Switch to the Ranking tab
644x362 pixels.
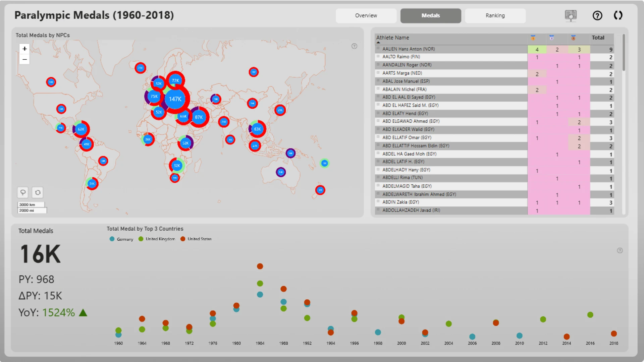pos(495,15)
